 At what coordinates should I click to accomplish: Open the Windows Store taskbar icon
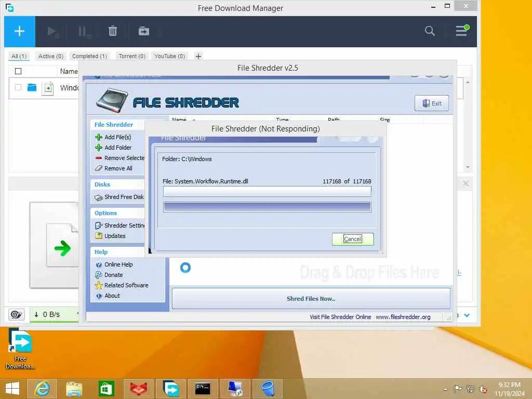pyautogui.click(x=106, y=389)
